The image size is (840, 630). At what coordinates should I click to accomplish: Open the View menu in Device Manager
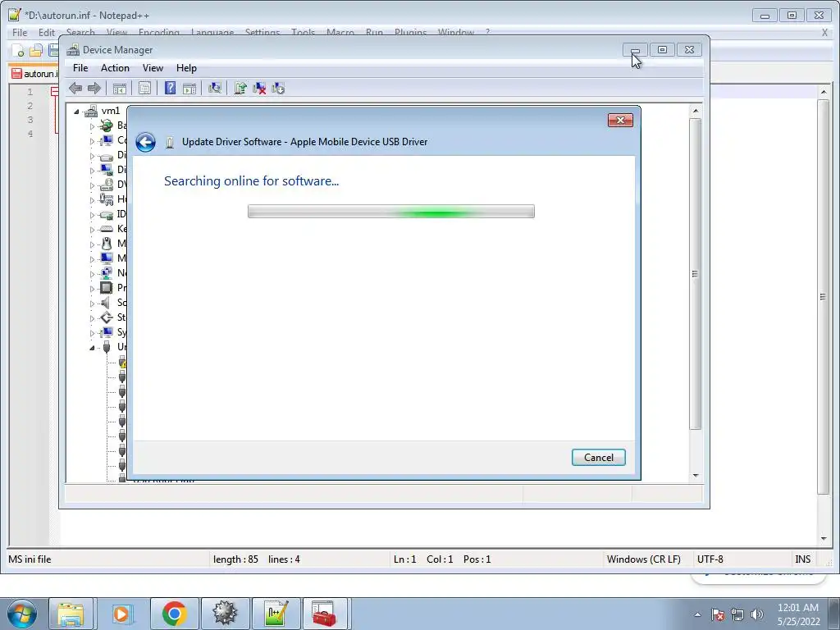pyautogui.click(x=153, y=68)
